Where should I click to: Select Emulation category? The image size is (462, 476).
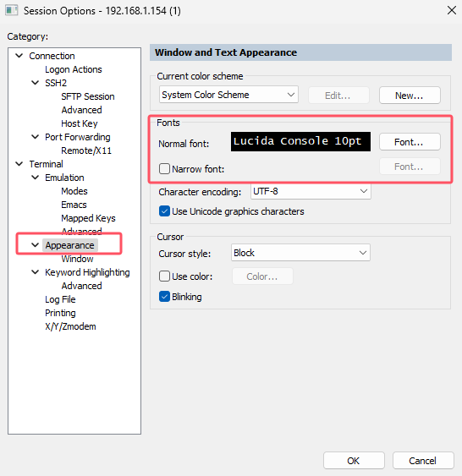point(64,178)
